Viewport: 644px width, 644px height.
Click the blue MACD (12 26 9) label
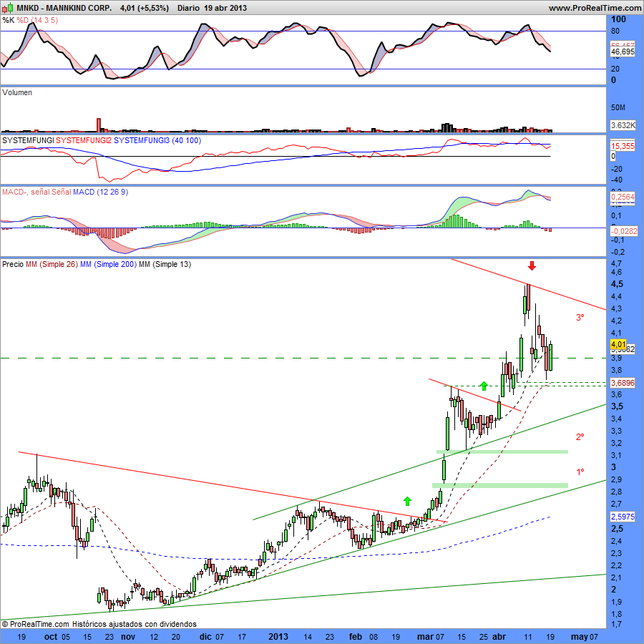tap(100, 192)
